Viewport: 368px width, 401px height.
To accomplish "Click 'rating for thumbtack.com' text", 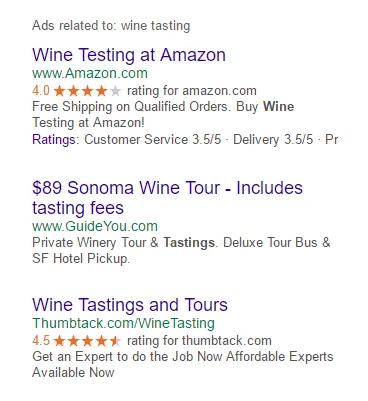I will tap(199, 341).
